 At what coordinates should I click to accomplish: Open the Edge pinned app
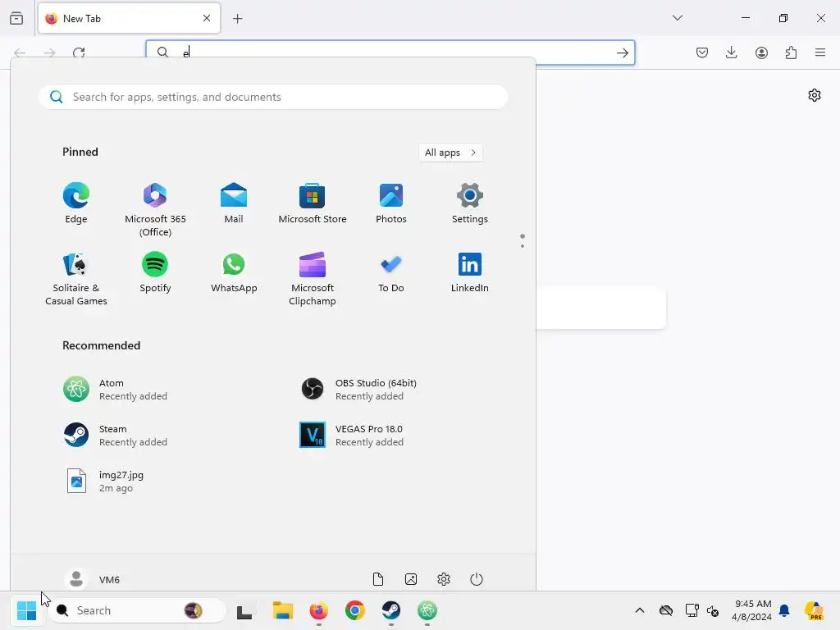pyautogui.click(x=76, y=203)
